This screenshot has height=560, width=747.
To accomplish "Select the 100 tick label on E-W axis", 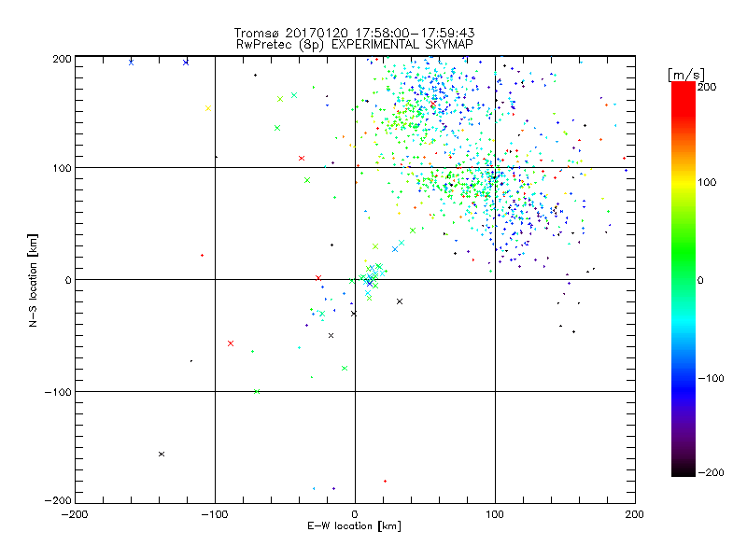I will 495,514.
